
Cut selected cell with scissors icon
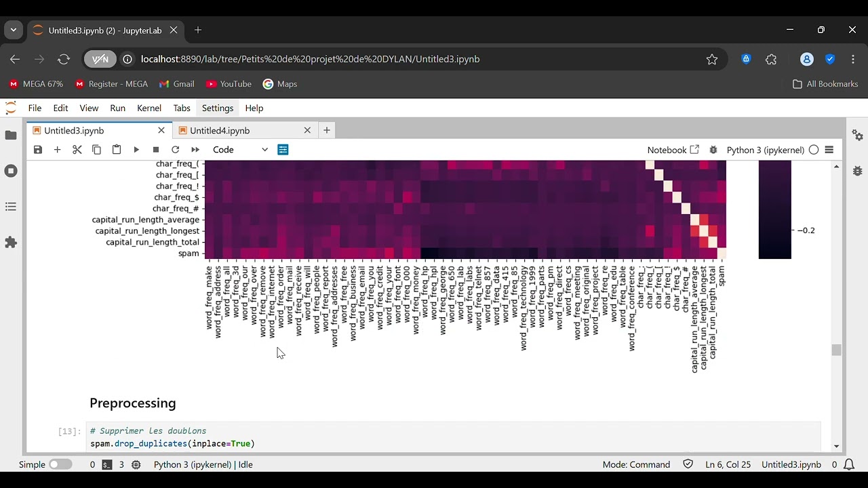coord(77,150)
